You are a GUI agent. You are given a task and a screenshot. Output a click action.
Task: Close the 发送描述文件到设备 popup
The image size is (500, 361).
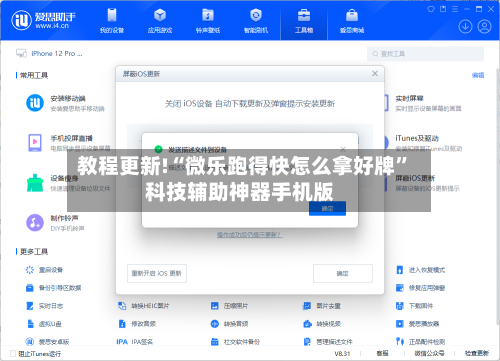[343, 149]
